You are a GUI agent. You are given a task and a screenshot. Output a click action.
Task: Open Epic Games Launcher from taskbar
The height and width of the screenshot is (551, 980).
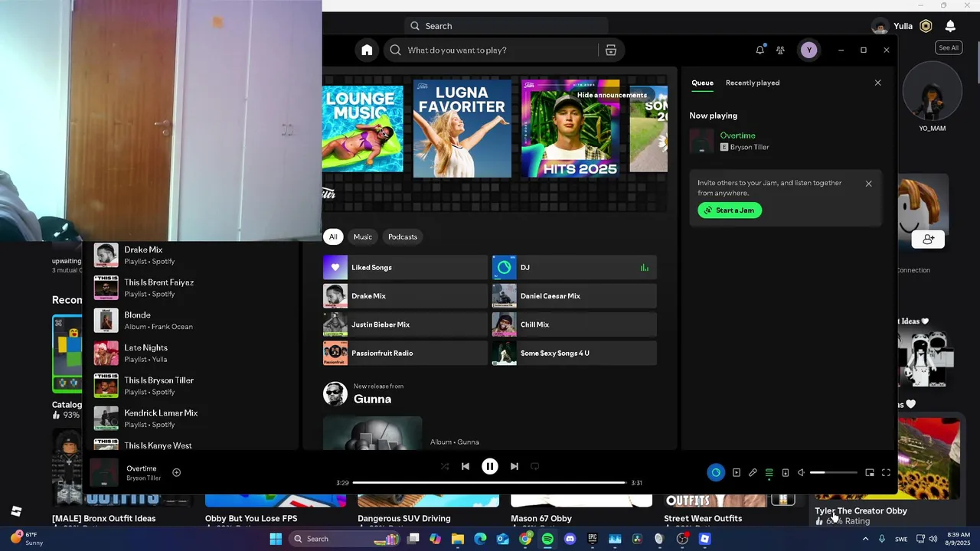click(x=592, y=539)
